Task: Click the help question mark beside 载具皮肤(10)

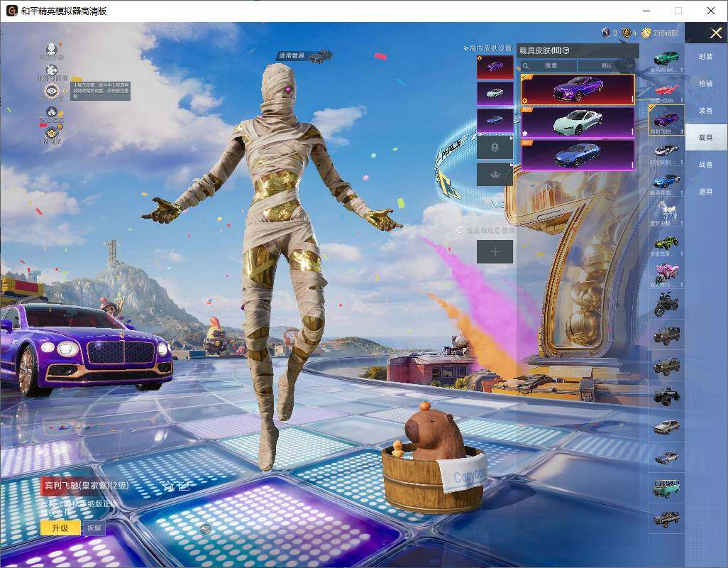Action: [x=566, y=50]
